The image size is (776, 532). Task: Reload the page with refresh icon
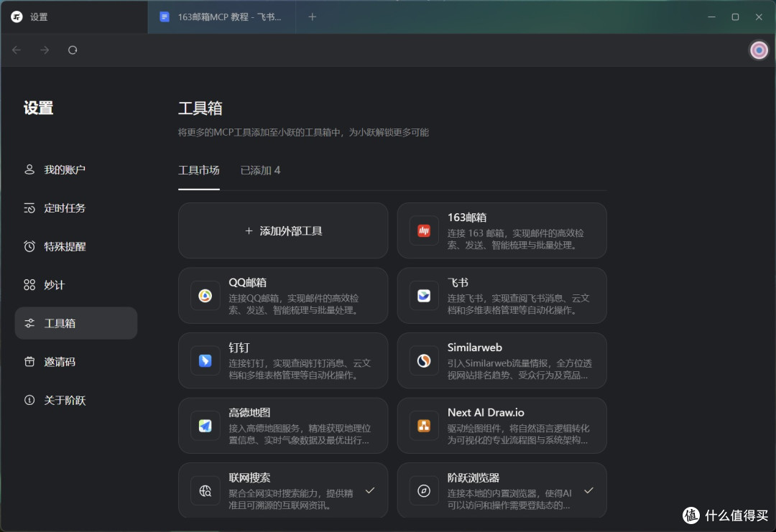(73, 50)
